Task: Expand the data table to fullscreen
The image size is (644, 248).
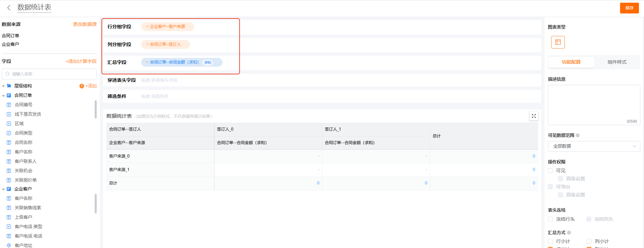Action: [x=533, y=116]
